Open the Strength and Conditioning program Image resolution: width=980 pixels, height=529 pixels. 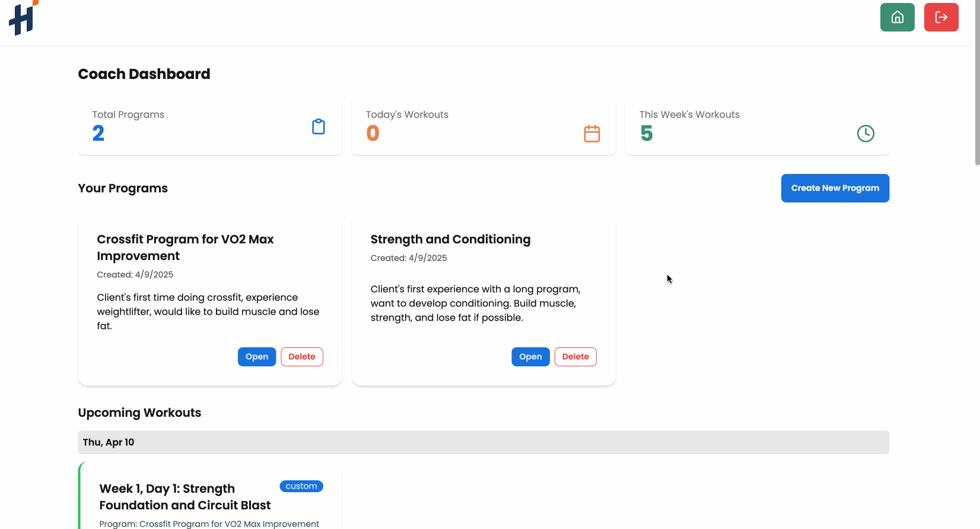530,356
